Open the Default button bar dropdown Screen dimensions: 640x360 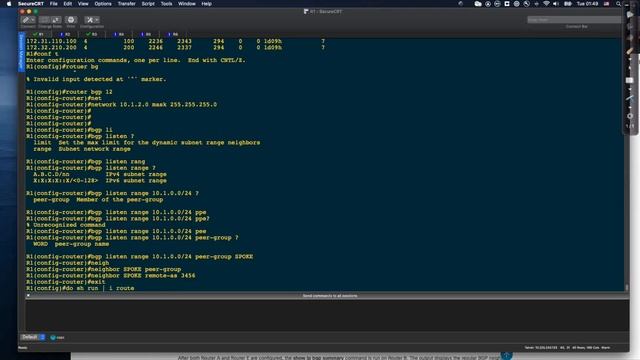(x=33, y=337)
